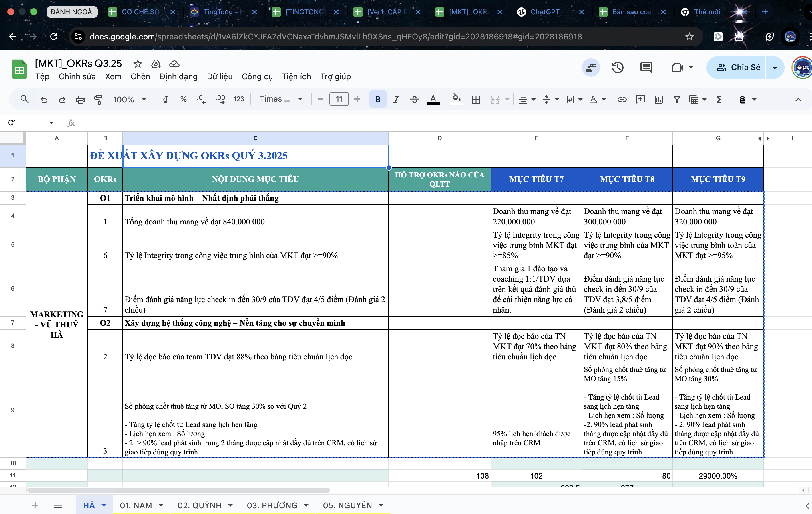Open the version history clock icon
812x514 pixels.
point(617,68)
